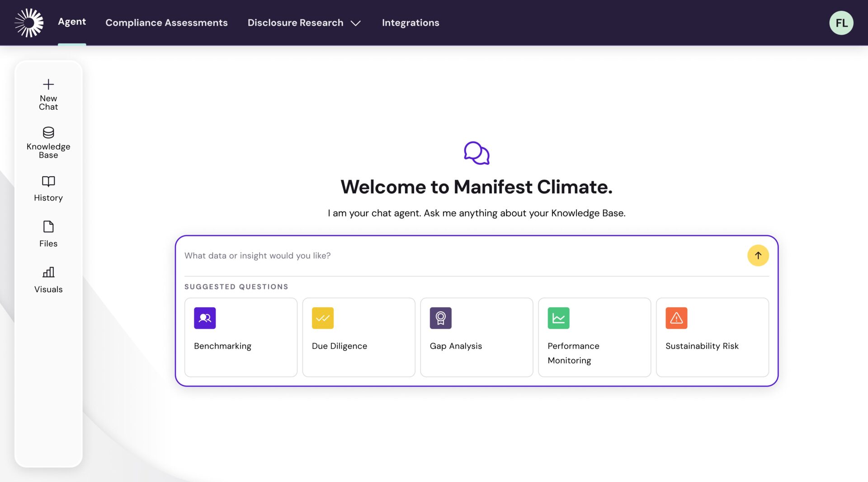Click the Files icon in the sidebar

48,233
